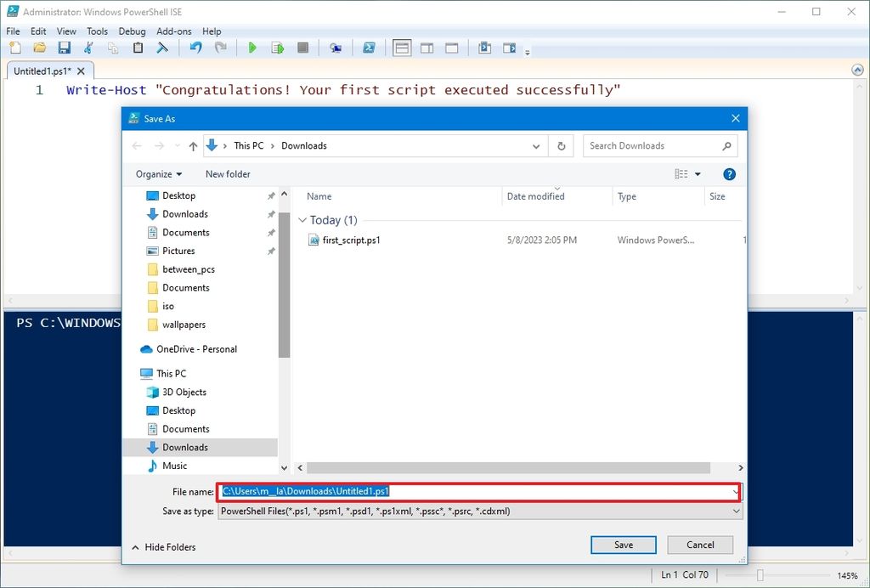Viewport: 870px width, 588px height.
Task: Click the refresh icon beside address bar
Action: (561, 146)
